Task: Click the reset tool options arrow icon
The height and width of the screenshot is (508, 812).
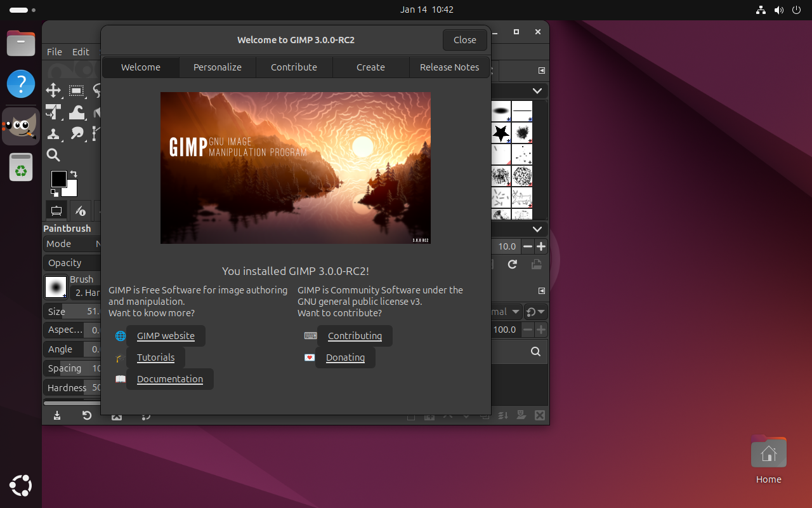Action: click(x=87, y=415)
